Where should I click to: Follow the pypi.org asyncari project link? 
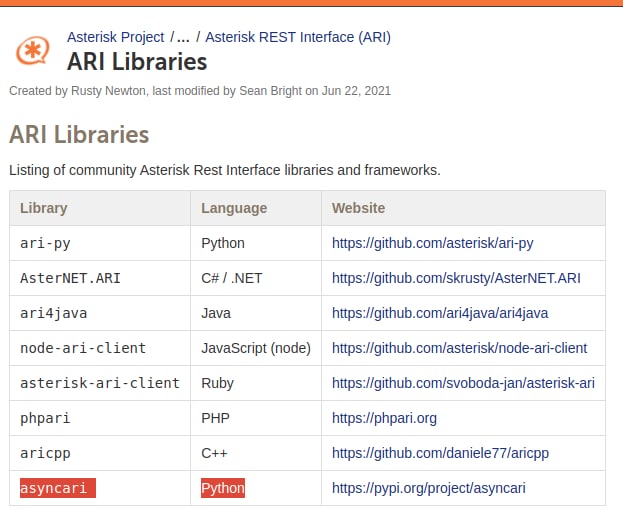(429, 488)
